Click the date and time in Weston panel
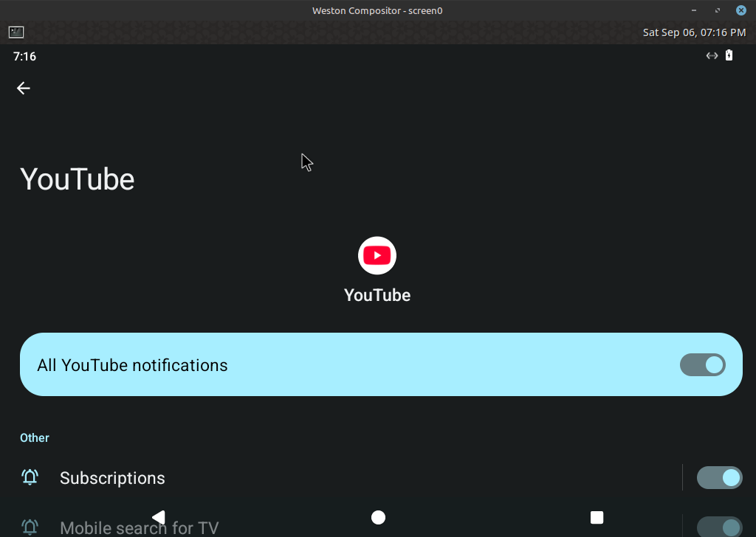The width and height of the screenshot is (756, 537). coord(694,32)
